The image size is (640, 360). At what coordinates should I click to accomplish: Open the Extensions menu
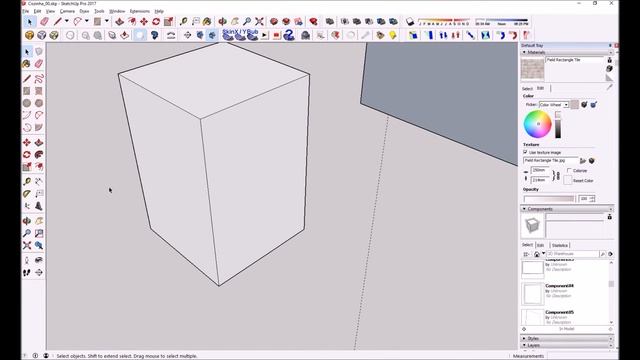click(140, 11)
